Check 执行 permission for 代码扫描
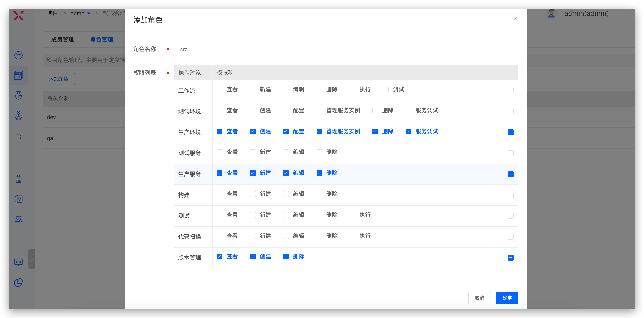Viewport: 644px width, 318px height. pos(352,236)
